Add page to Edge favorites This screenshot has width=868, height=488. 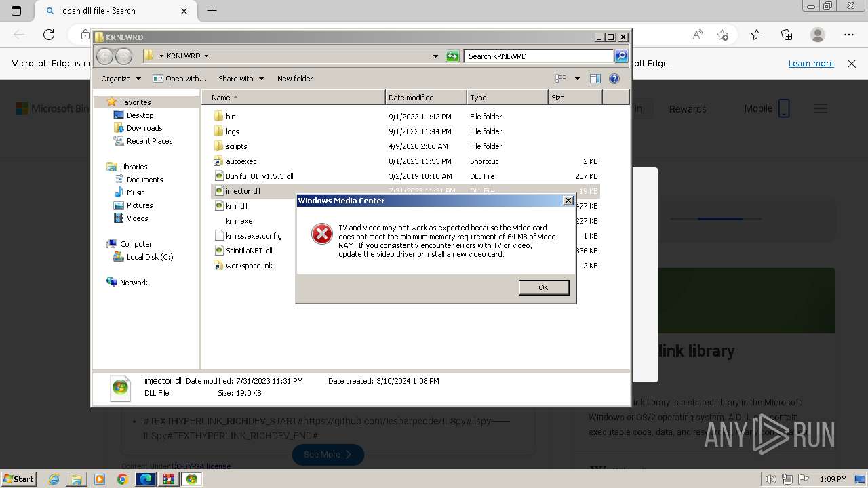[x=722, y=35]
